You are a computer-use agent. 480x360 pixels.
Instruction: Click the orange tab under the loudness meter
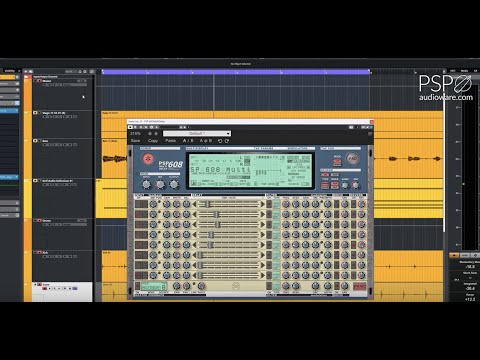point(454,255)
